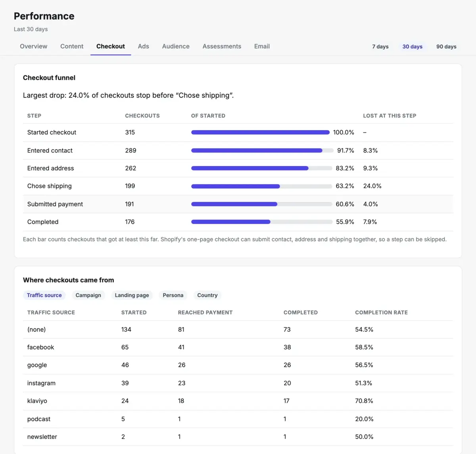Screen dimensions: 476x454
Task: Click the "COMPLETION RATE" column header
Action: [x=381, y=312]
